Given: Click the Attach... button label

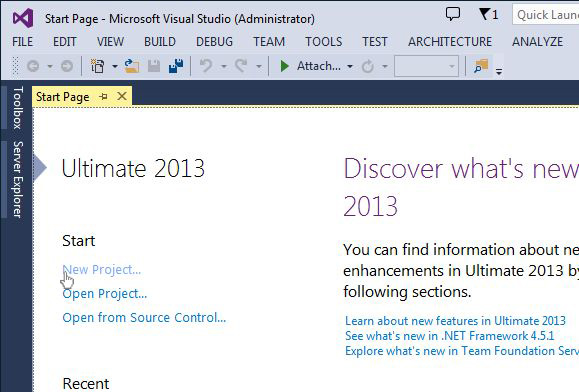Looking at the screenshot, I should [319, 66].
